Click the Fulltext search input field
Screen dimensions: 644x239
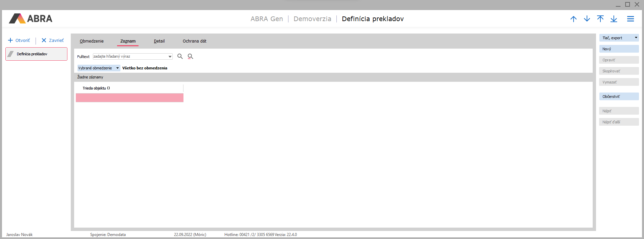(x=130, y=57)
